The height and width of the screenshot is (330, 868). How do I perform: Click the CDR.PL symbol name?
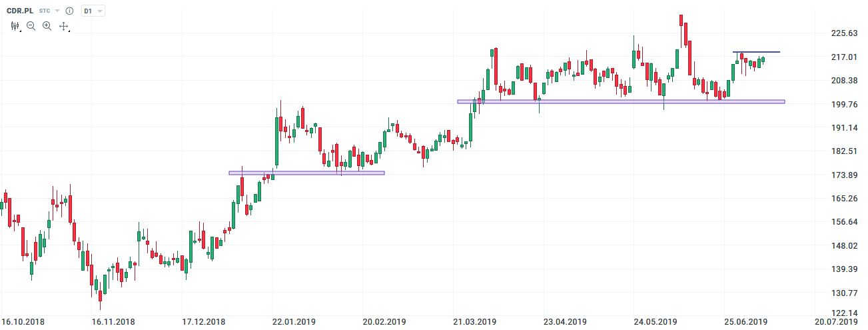pos(19,11)
